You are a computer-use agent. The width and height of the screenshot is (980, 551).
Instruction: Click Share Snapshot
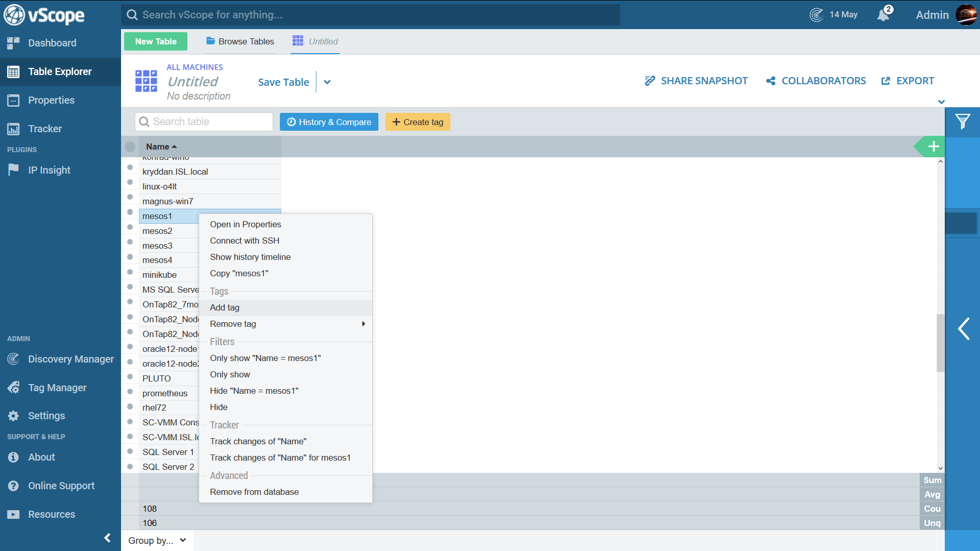(x=696, y=81)
